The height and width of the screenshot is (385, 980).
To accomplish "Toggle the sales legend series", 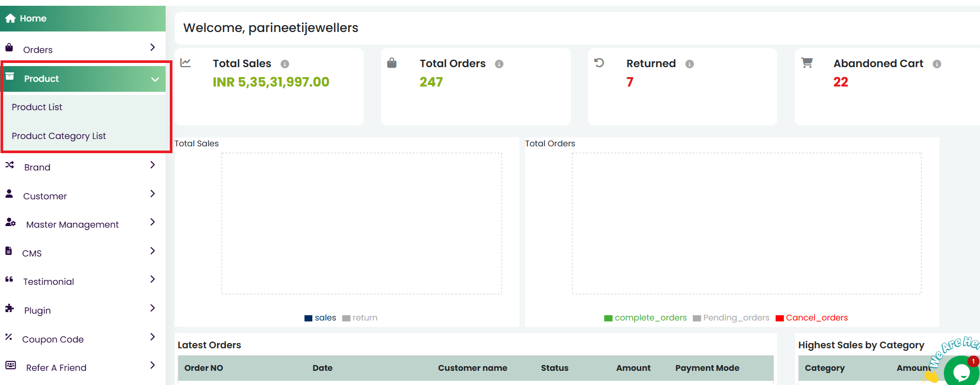I will click(320, 318).
